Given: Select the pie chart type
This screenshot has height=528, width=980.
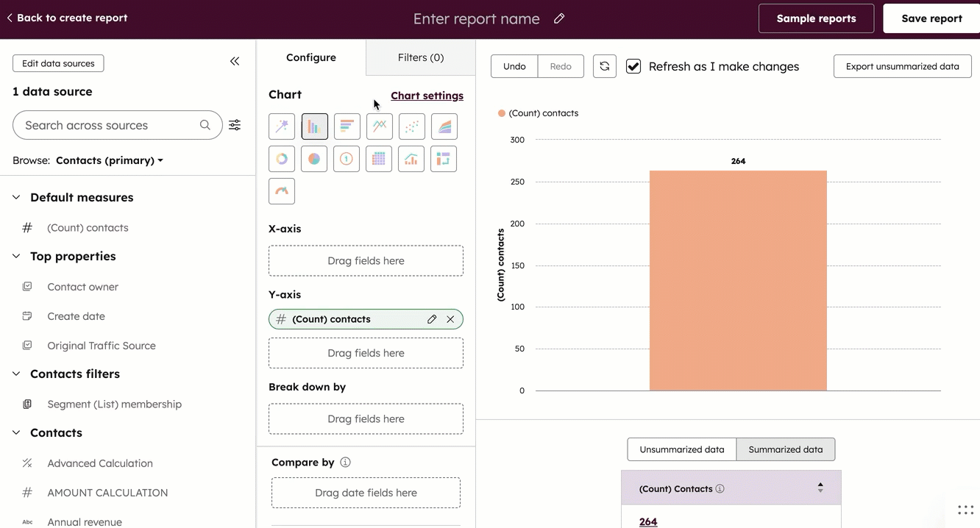Looking at the screenshot, I should (x=314, y=158).
